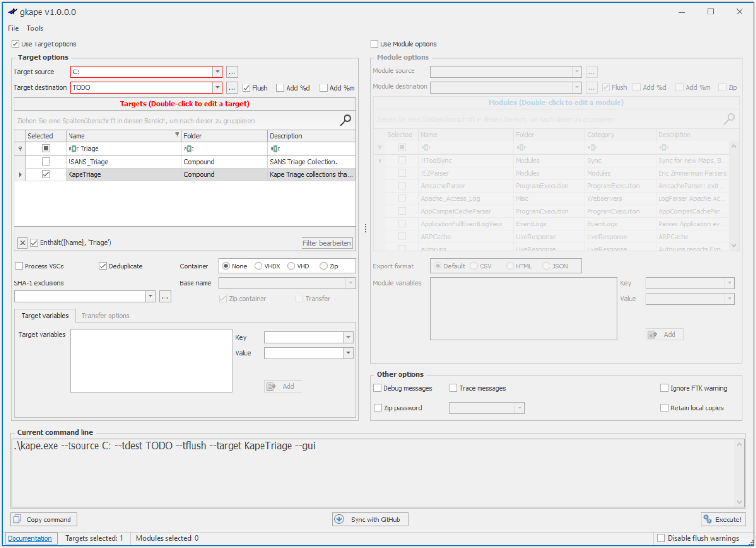Sort by the Description column header
This screenshot has height=548, width=756.
pyautogui.click(x=311, y=136)
